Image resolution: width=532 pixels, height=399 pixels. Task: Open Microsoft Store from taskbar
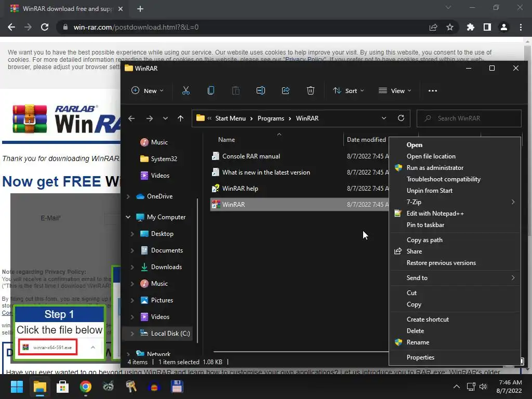pyautogui.click(x=62, y=387)
